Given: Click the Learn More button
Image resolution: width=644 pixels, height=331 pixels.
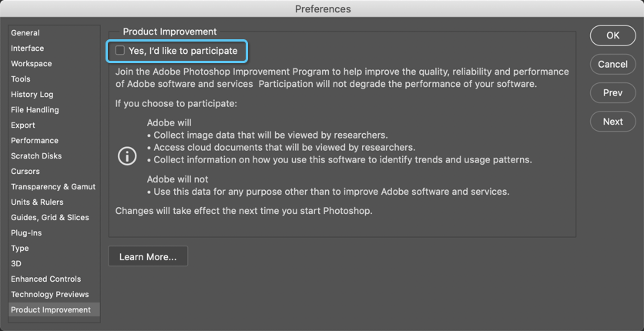Looking at the screenshot, I should click(x=148, y=257).
